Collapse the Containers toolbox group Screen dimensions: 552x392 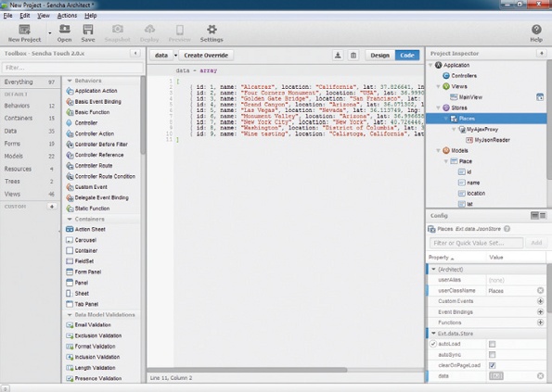point(70,219)
